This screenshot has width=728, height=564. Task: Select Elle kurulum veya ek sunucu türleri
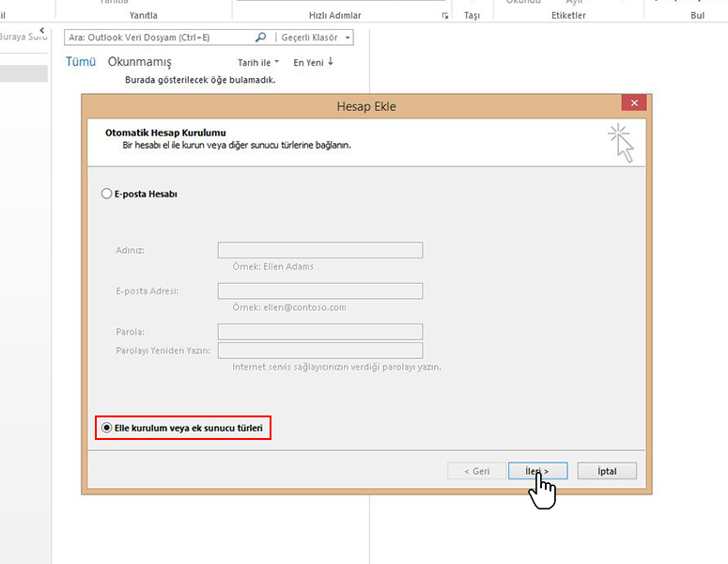pos(106,428)
